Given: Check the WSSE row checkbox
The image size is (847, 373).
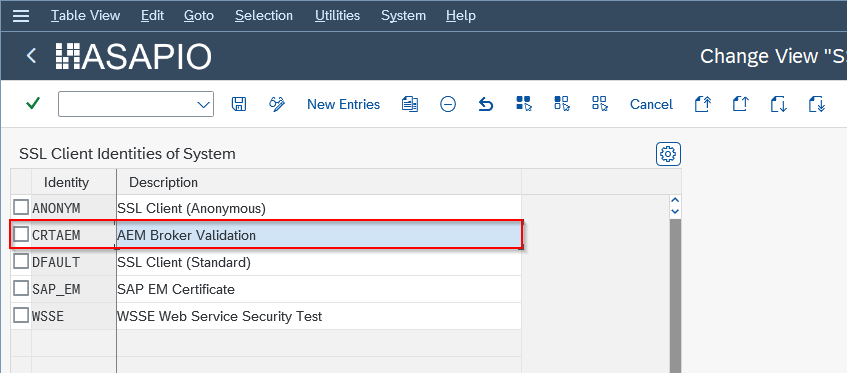Looking at the screenshot, I should (21, 315).
